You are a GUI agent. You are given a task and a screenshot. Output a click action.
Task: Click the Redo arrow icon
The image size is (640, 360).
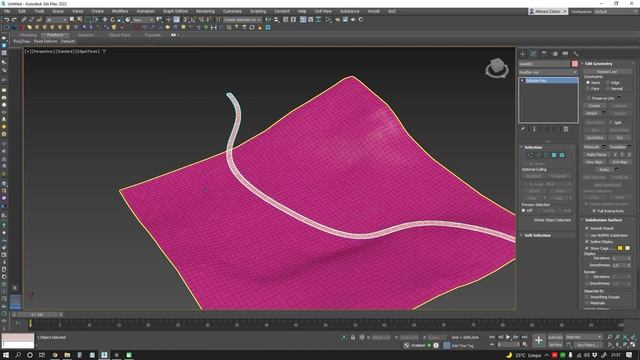click(x=14, y=20)
